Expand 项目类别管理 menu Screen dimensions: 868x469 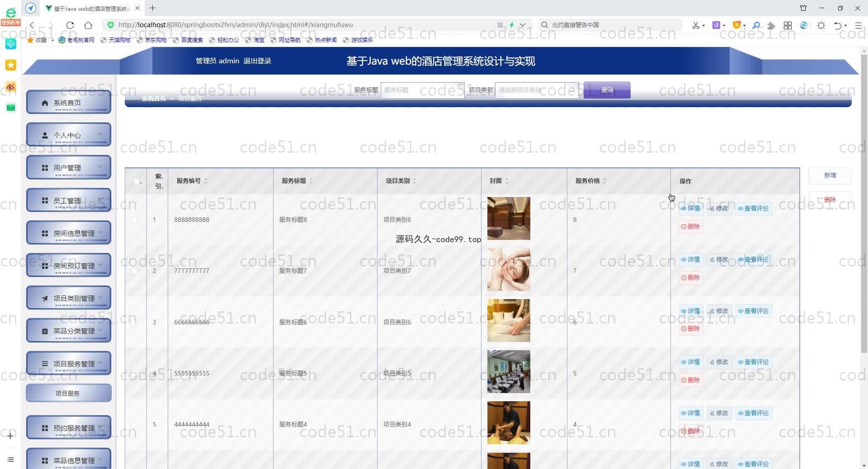pyautogui.click(x=69, y=298)
